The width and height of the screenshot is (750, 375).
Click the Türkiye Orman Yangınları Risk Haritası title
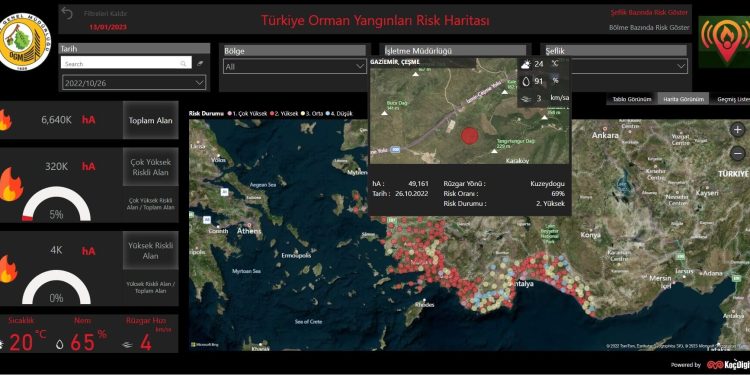click(375, 20)
